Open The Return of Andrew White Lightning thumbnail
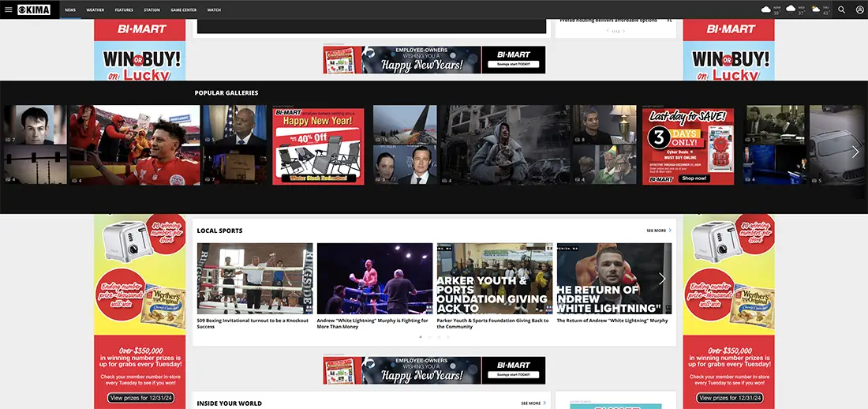This screenshot has height=409, width=868. pyautogui.click(x=614, y=279)
